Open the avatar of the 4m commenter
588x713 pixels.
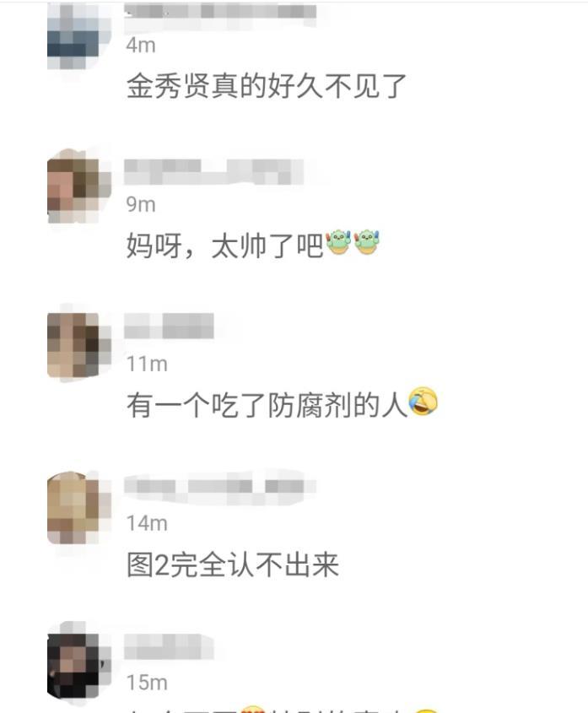73,35
